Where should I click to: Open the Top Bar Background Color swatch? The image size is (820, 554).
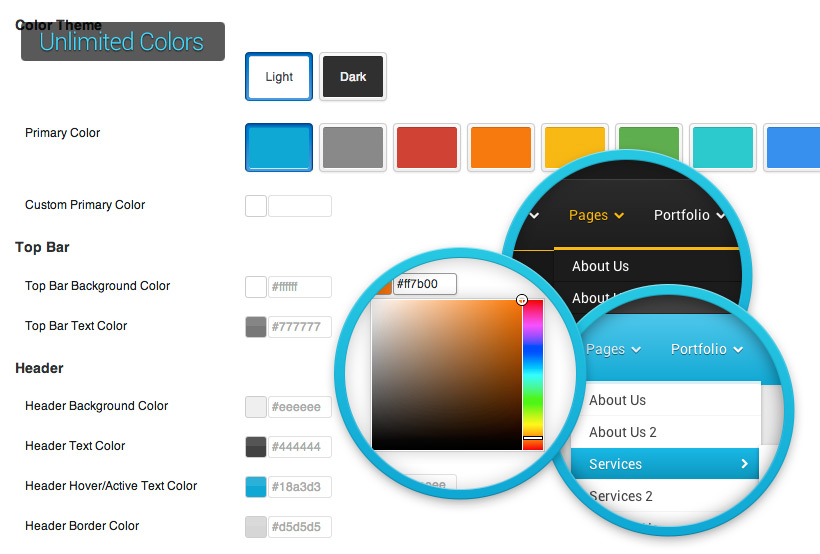(x=256, y=287)
